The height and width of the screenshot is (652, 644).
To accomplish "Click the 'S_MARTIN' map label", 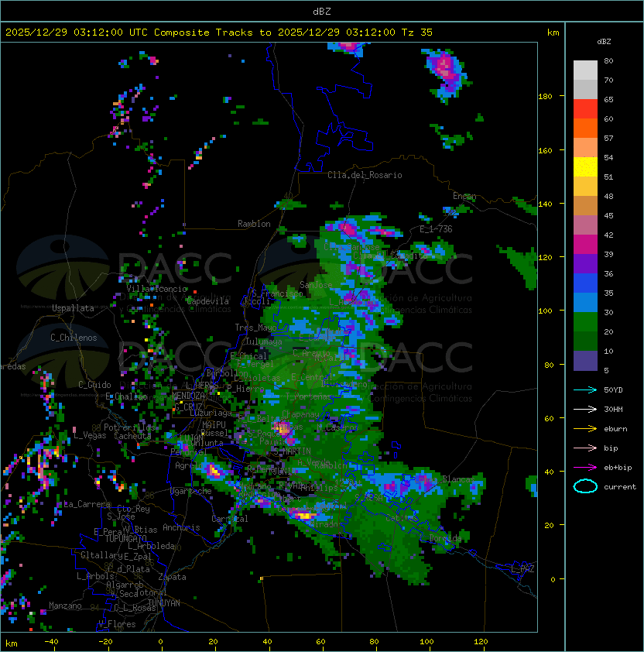I will (292, 451).
